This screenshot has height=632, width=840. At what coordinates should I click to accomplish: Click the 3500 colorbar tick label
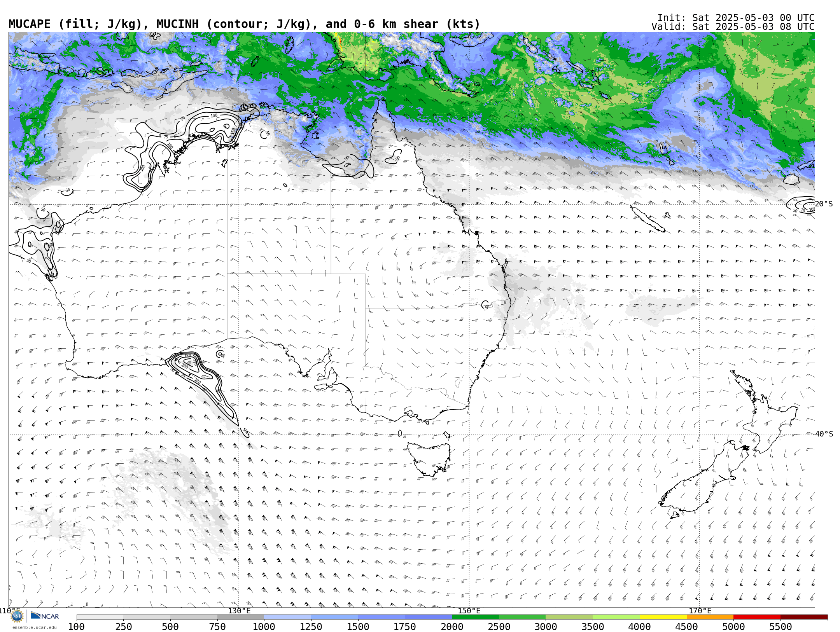click(x=593, y=627)
